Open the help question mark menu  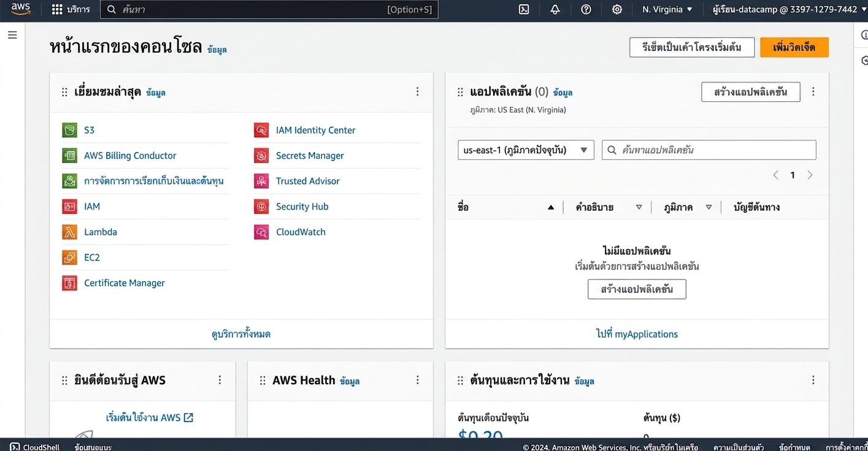(586, 9)
